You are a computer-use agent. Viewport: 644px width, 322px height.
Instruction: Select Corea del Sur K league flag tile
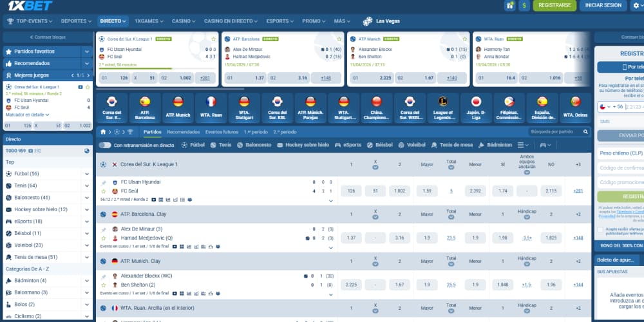(111, 108)
